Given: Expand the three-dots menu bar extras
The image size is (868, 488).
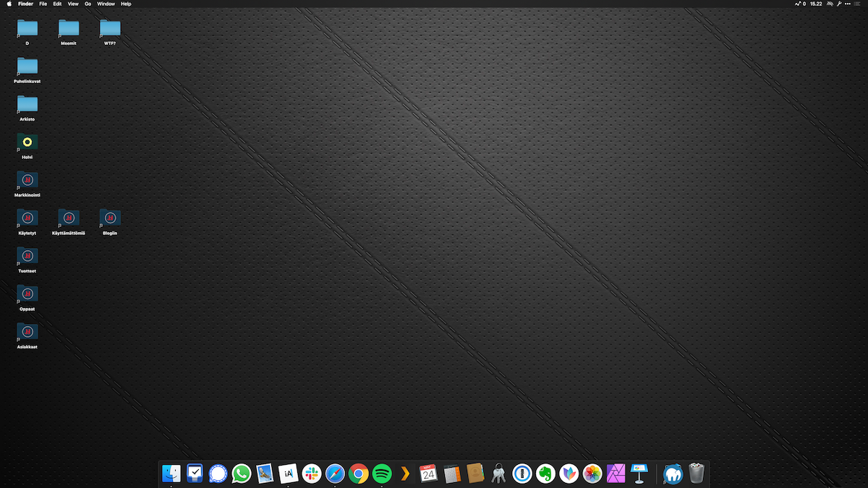Looking at the screenshot, I should pos(848,4).
